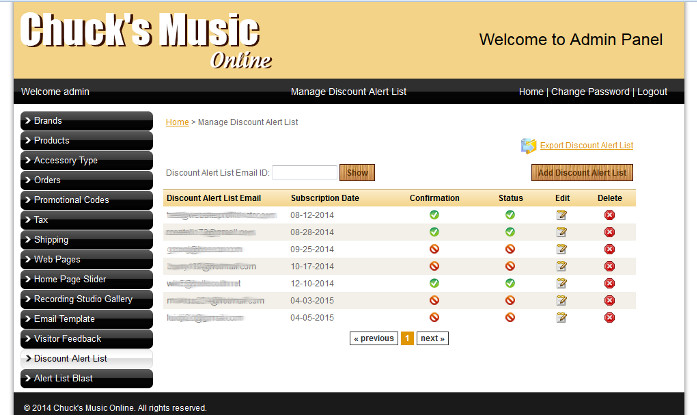Expand the Promotional Codes sidebar item
The image size is (697, 415).
pyautogui.click(x=86, y=200)
